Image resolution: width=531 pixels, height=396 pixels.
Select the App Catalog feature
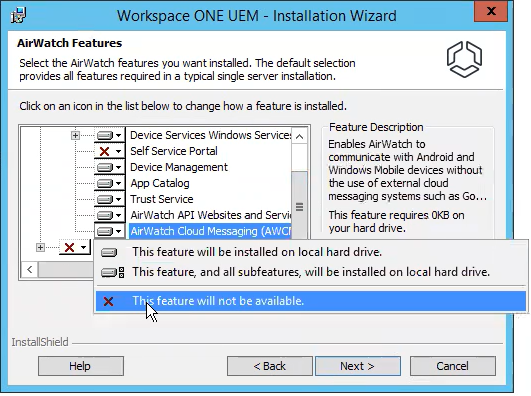point(160,183)
